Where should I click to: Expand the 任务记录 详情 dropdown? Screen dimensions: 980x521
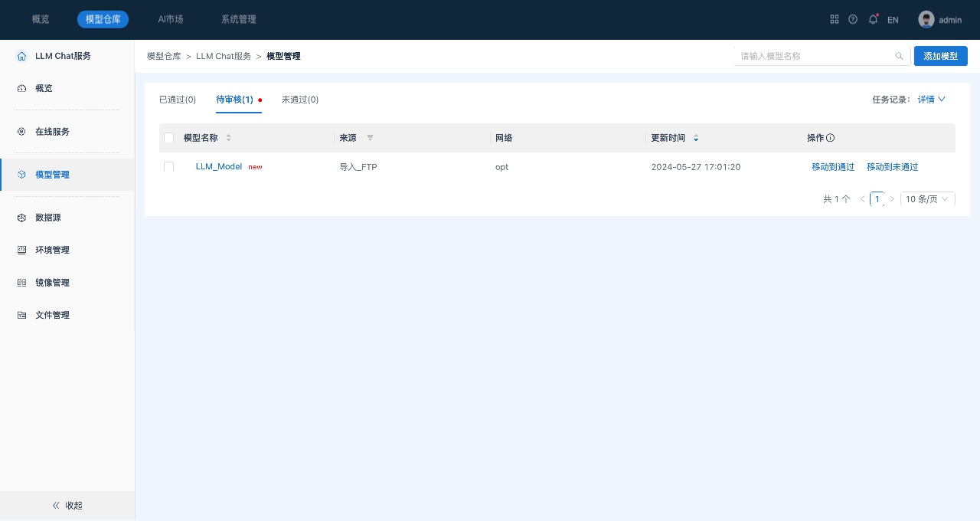[x=932, y=100]
